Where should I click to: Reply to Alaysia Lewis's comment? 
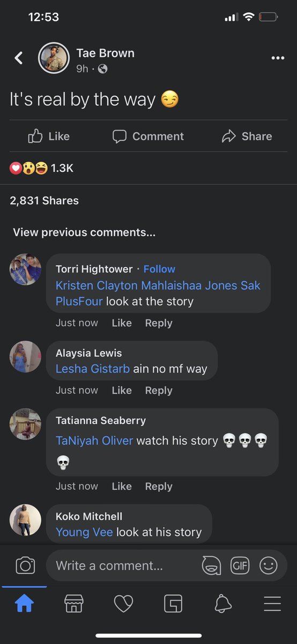(x=159, y=391)
